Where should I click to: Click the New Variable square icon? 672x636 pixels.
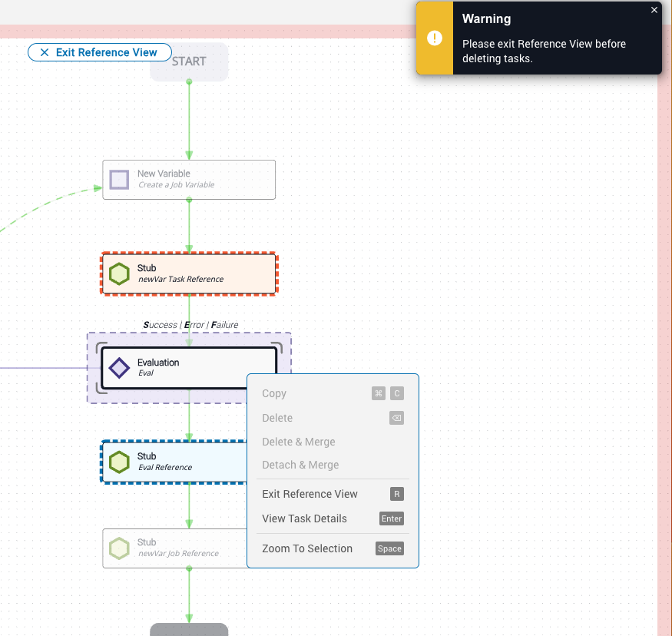click(x=119, y=180)
